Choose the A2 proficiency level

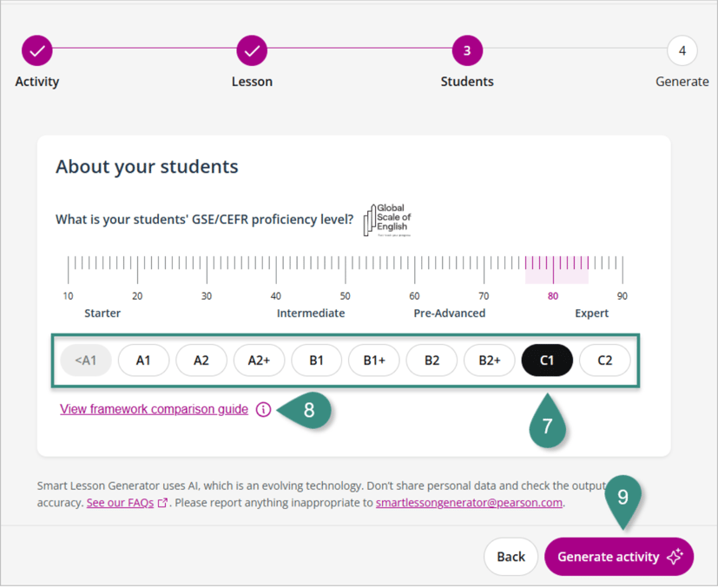pyautogui.click(x=201, y=360)
